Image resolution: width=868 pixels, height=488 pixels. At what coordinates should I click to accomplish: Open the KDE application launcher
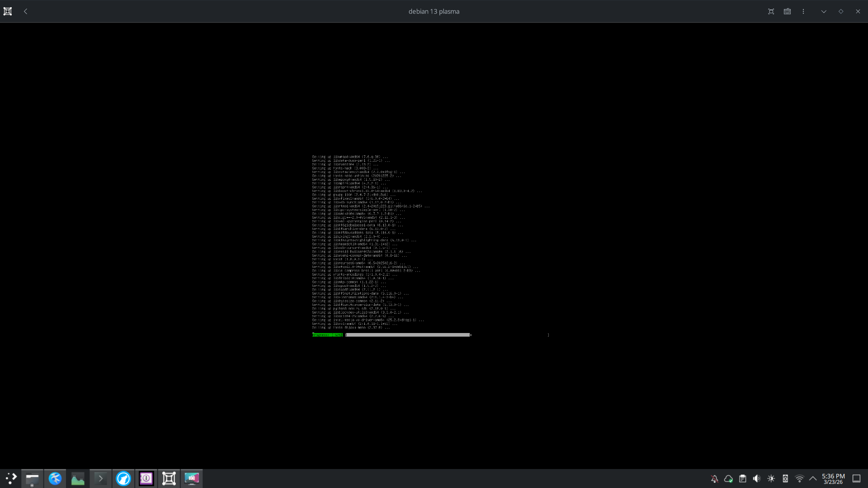[x=11, y=478]
